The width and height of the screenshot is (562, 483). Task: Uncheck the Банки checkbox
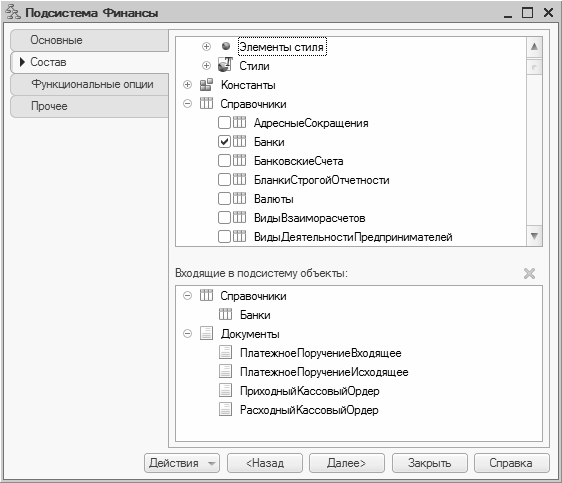224,142
